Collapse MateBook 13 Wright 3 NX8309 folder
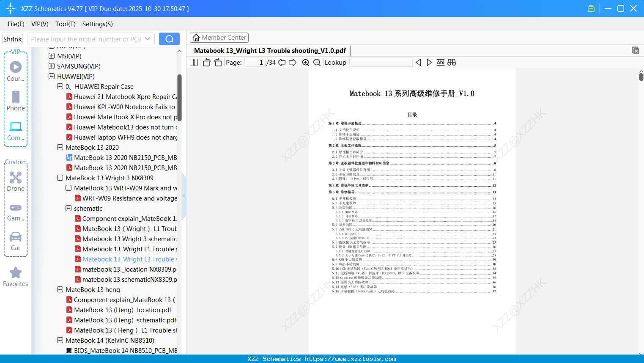The image size is (644, 363). click(x=60, y=178)
